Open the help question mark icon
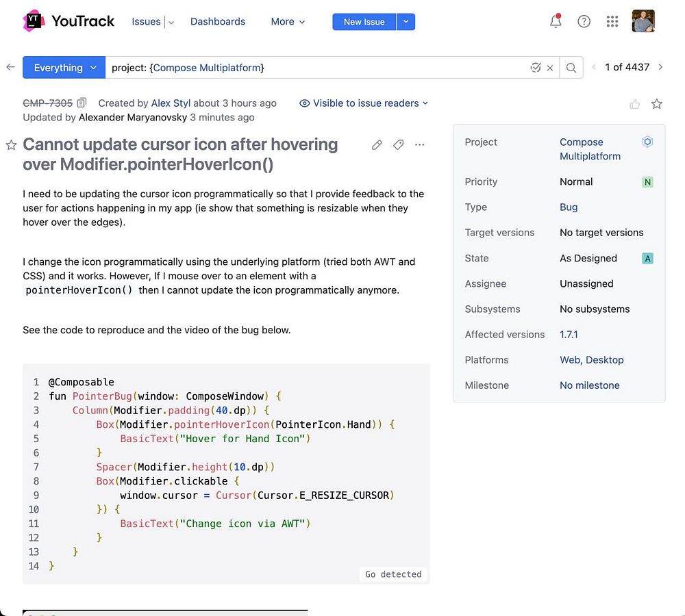The image size is (685, 616). (x=584, y=21)
